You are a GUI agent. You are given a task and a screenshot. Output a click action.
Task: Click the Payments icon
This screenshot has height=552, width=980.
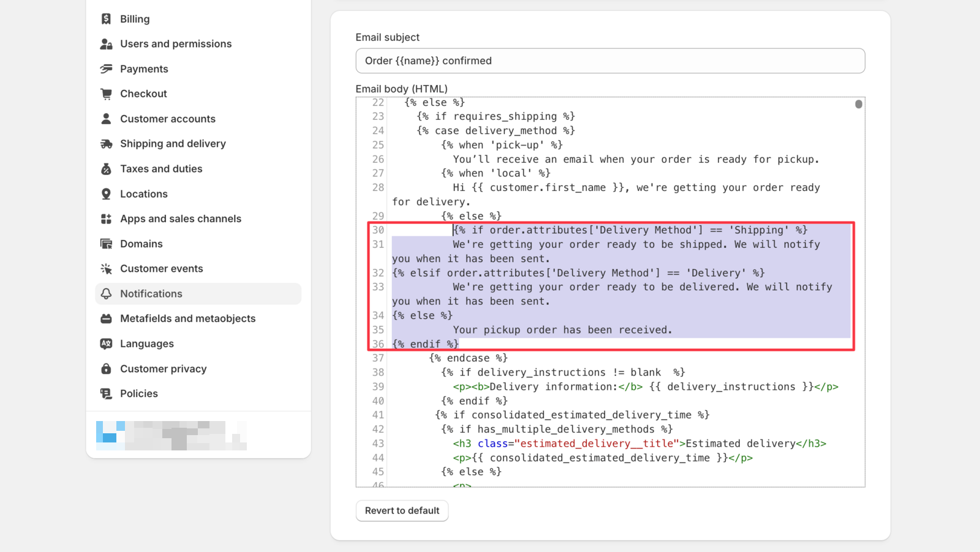[x=106, y=69]
